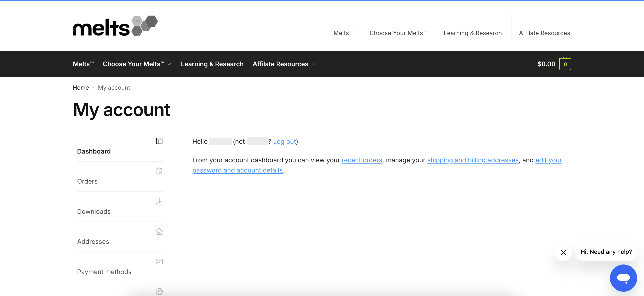Click the Addresses house icon
Viewport: 644px width, 296px height.
pyautogui.click(x=159, y=231)
